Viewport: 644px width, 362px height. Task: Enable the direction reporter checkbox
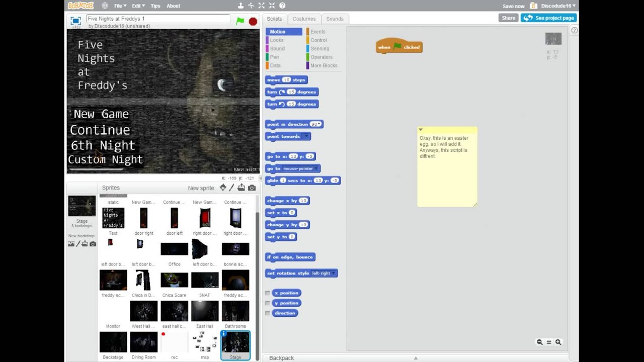[268, 313]
